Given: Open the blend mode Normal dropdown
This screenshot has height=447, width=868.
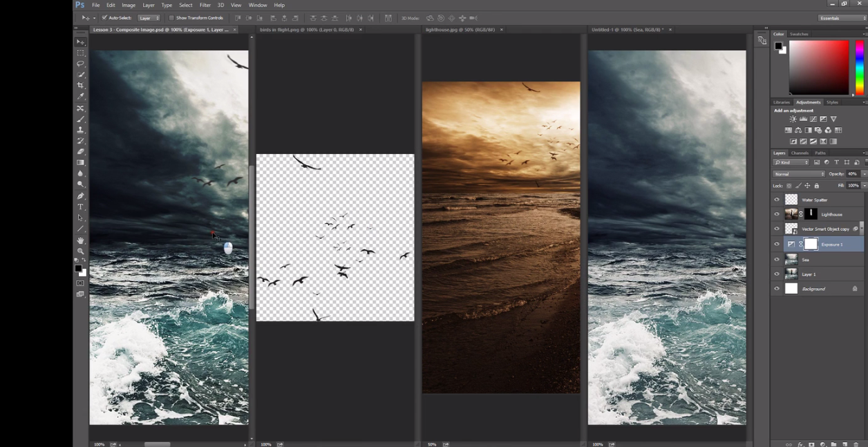Looking at the screenshot, I should 799,174.
